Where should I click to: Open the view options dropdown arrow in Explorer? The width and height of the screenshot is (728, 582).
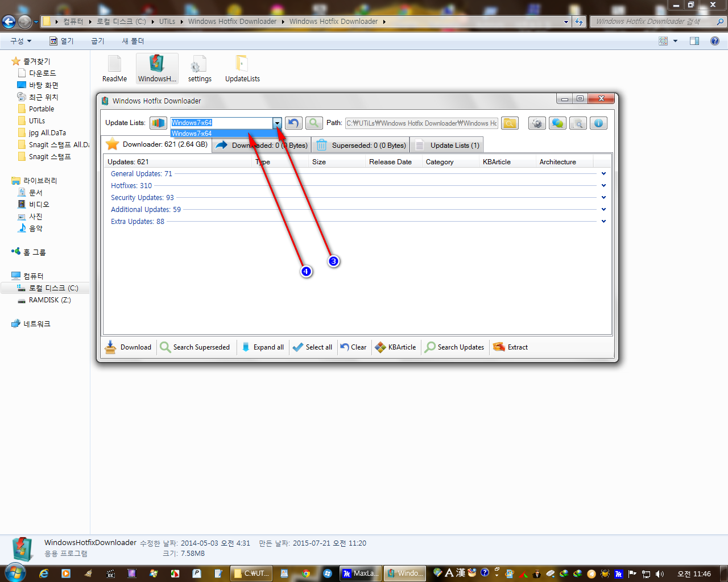click(675, 41)
